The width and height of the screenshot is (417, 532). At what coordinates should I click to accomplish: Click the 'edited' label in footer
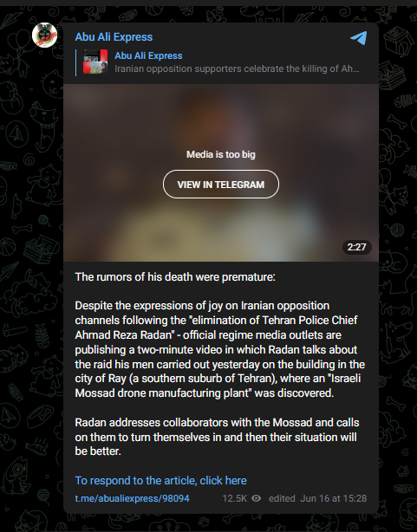coord(282,498)
